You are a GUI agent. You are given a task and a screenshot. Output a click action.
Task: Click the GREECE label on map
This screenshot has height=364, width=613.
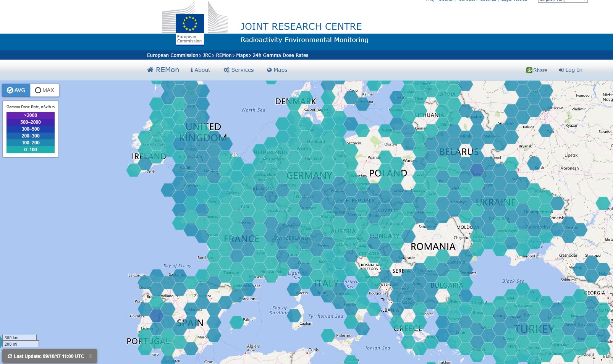[408, 328]
